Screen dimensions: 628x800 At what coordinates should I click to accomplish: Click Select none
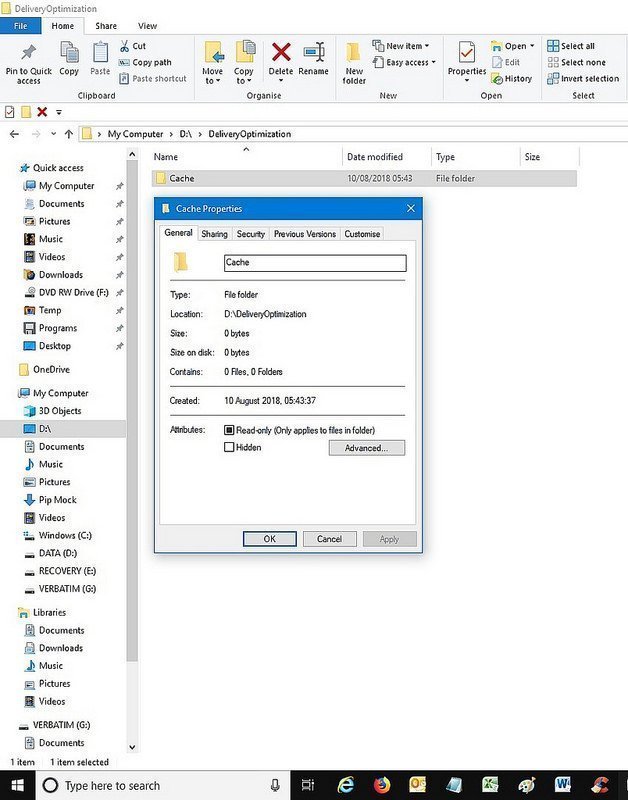click(576, 62)
